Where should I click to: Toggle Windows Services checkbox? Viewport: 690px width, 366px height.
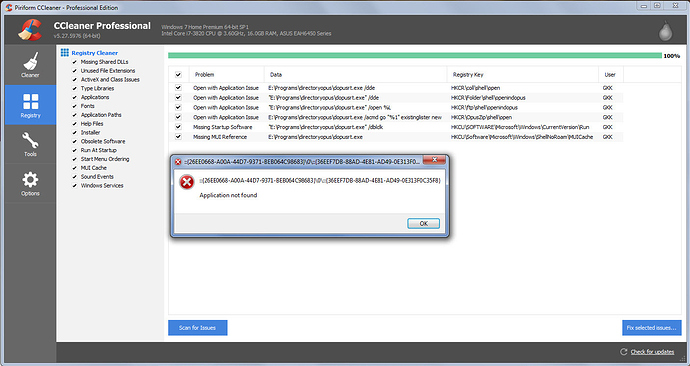click(x=74, y=185)
